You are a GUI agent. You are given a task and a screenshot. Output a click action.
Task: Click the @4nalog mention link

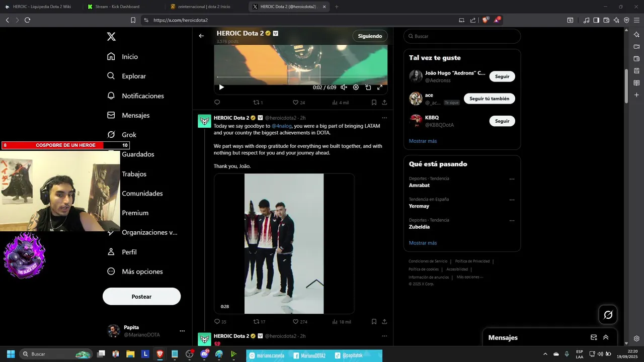[x=282, y=126]
